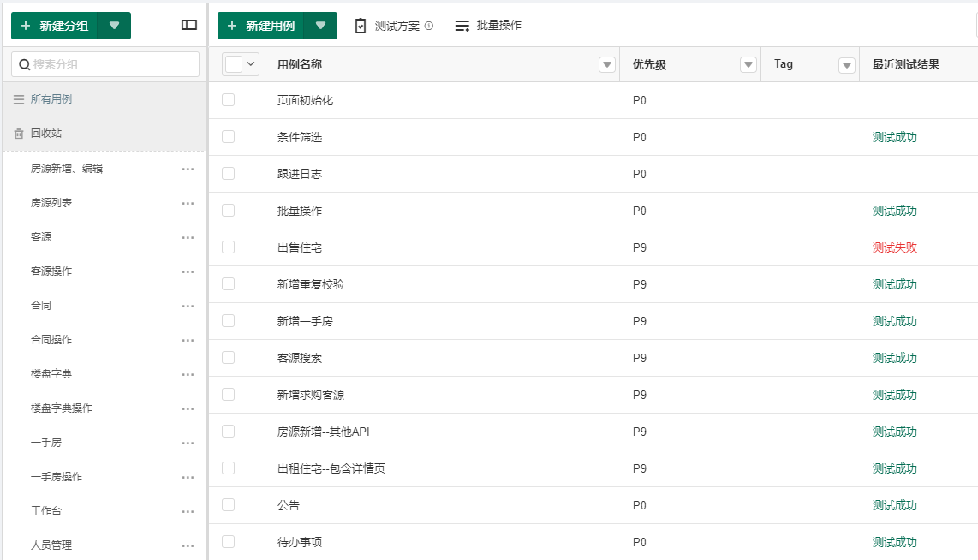Select the 房源新增、编辑 group

point(66,169)
